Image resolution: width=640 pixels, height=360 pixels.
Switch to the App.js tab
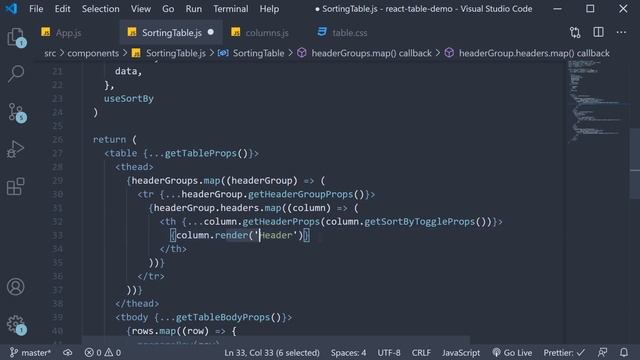click(x=69, y=33)
